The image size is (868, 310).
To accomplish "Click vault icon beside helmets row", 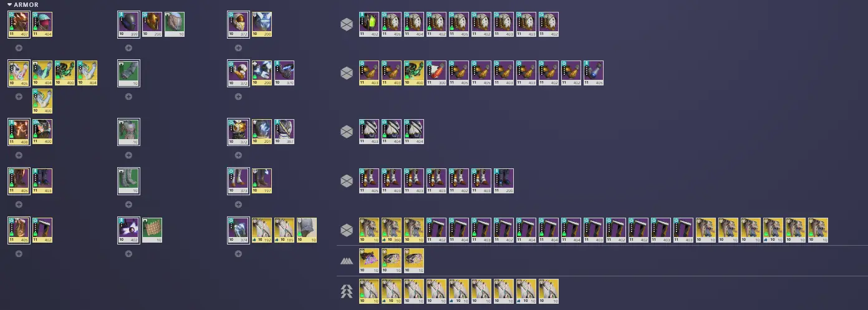I will 346,24.
